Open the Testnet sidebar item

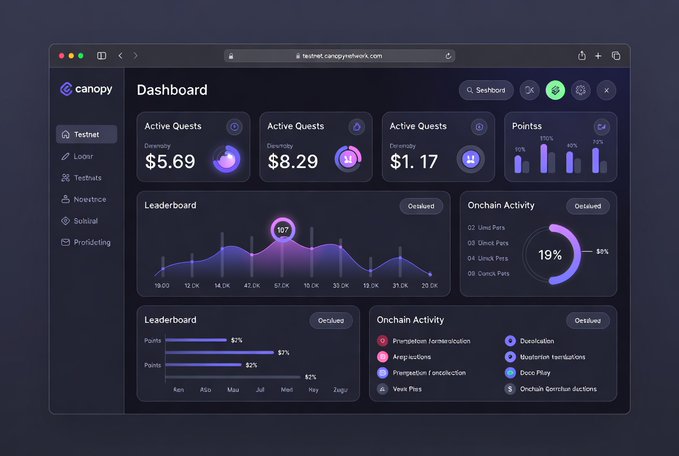click(86, 134)
